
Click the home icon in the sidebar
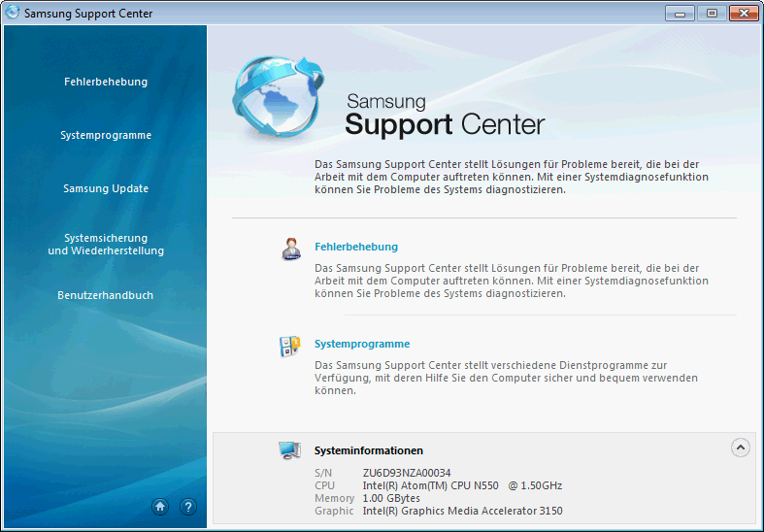tap(160, 507)
